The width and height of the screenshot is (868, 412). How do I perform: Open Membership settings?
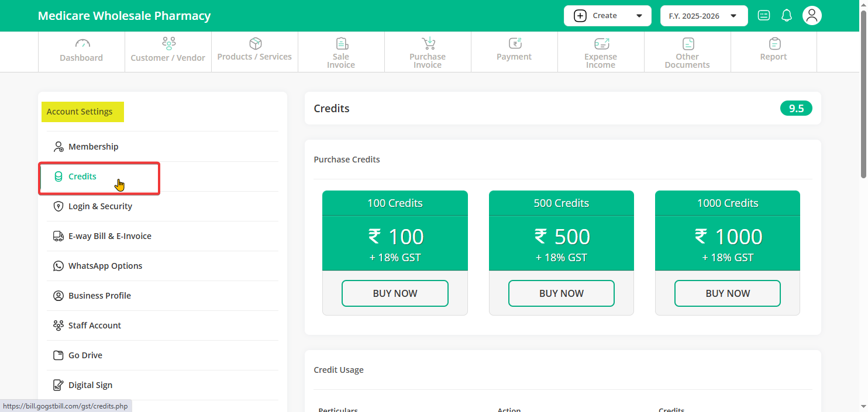(94, 147)
